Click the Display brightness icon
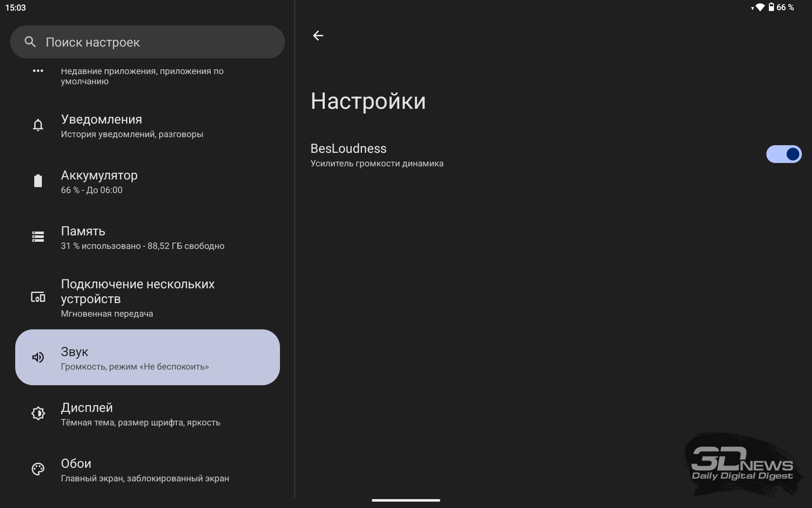The height and width of the screenshot is (508, 812). (x=38, y=413)
